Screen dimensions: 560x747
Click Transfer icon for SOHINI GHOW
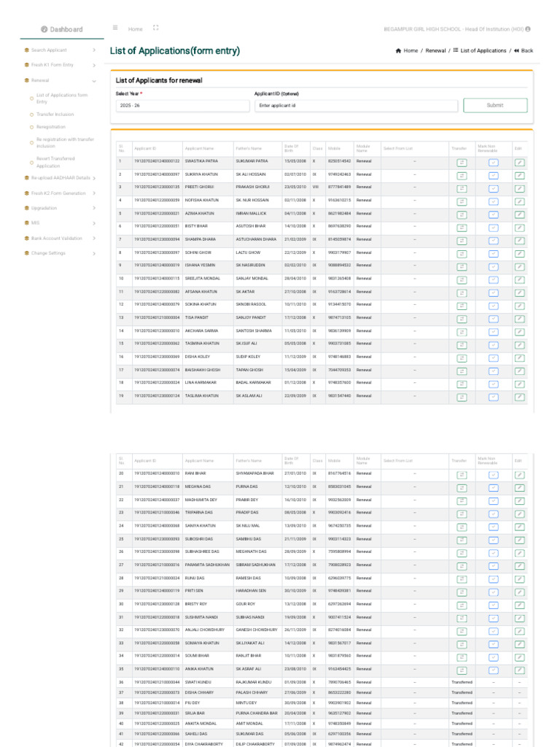(x=462, y=254)
